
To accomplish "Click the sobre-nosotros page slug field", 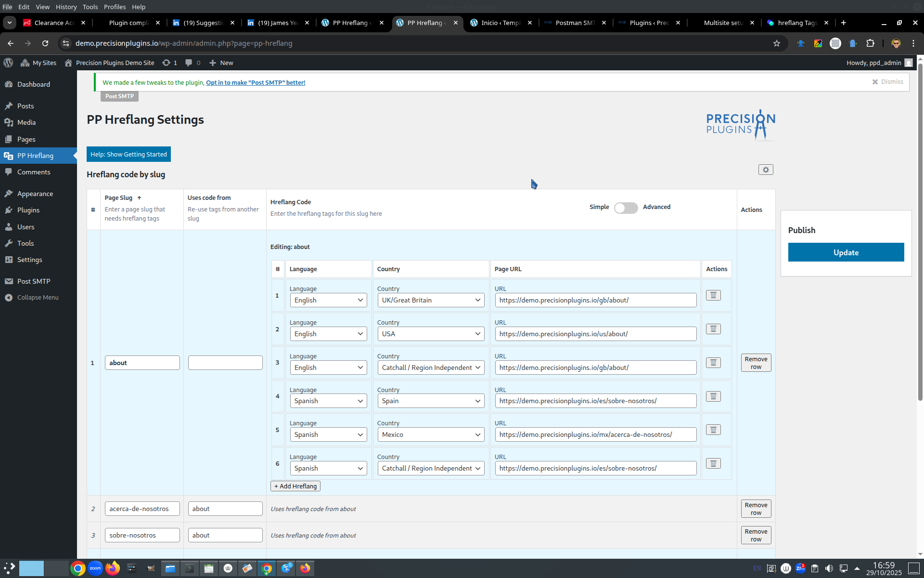I will 142,535.
